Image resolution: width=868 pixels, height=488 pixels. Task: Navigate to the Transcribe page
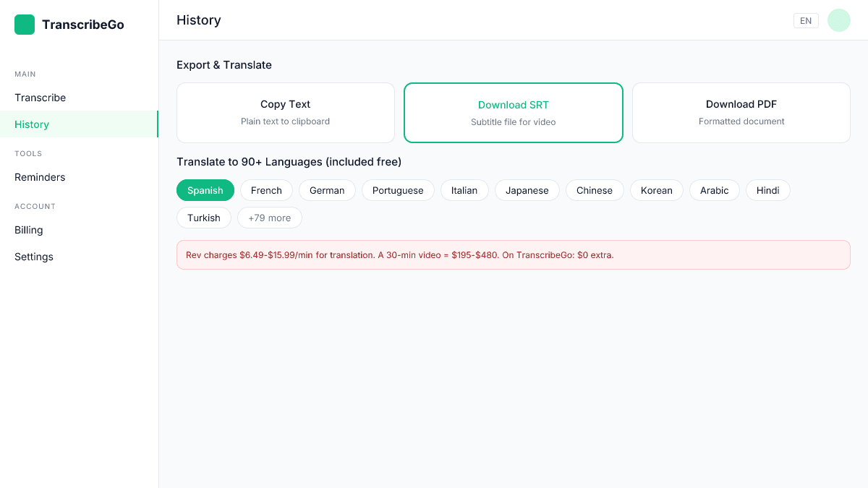40,98
